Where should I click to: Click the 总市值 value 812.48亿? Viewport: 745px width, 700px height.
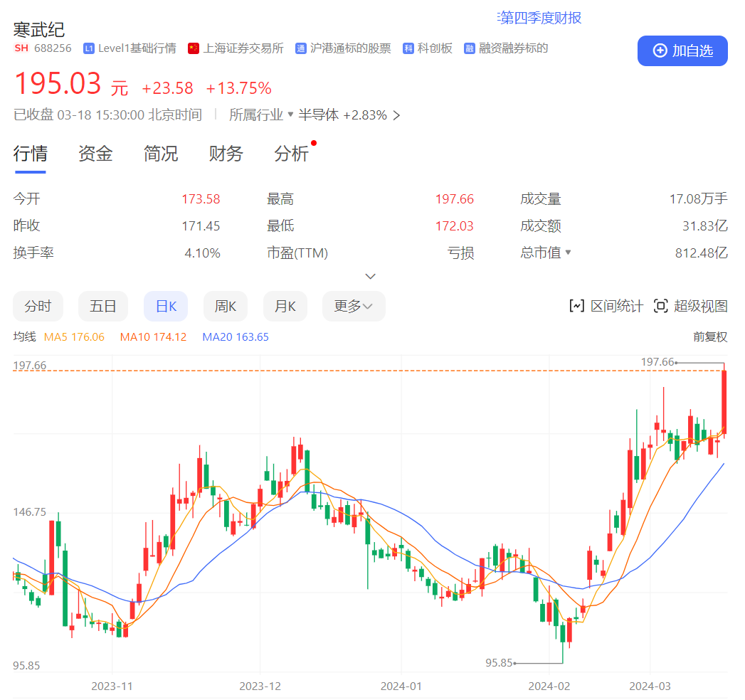click(x=702, y=253)
